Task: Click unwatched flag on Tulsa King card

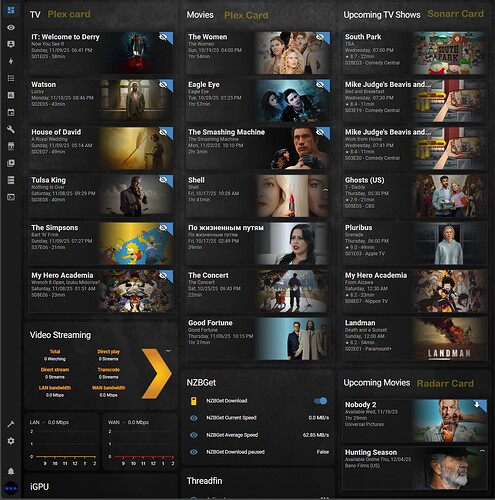Action: pos(165,180)
